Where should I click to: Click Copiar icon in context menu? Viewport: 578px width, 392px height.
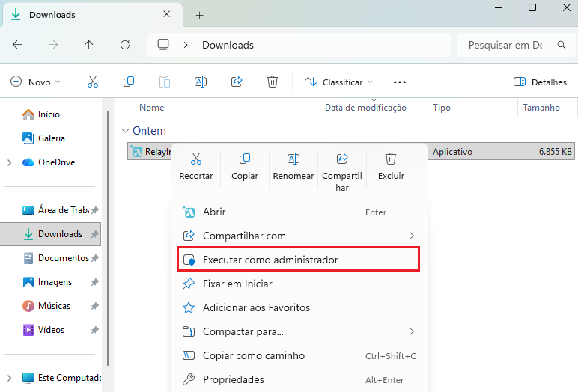point(245,159)
